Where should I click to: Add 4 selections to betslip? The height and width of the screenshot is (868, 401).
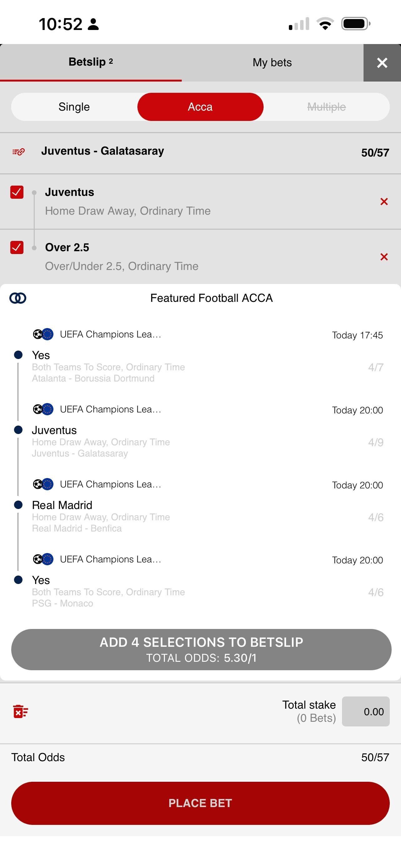point(201,649)
